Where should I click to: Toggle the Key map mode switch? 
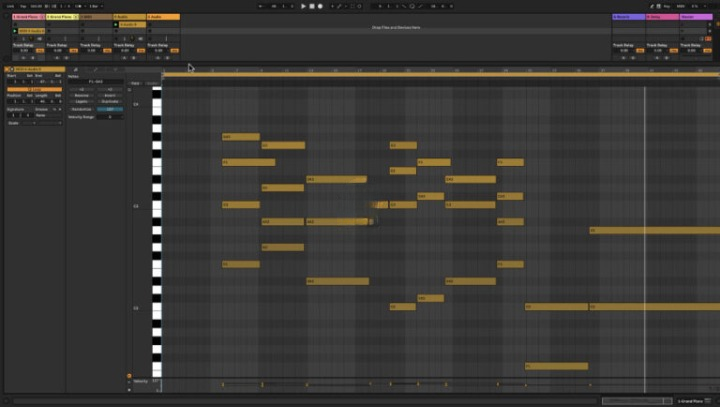click(666, 6)
